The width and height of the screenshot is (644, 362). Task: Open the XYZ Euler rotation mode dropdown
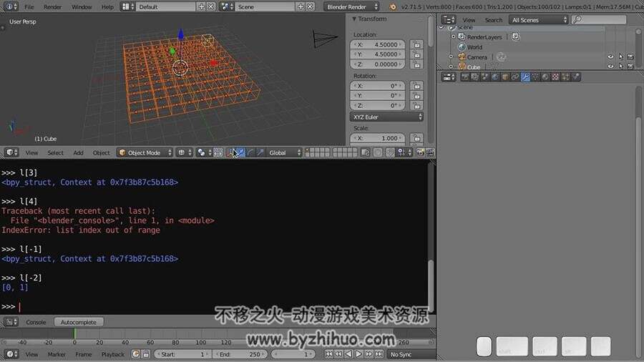coord(386,117)
